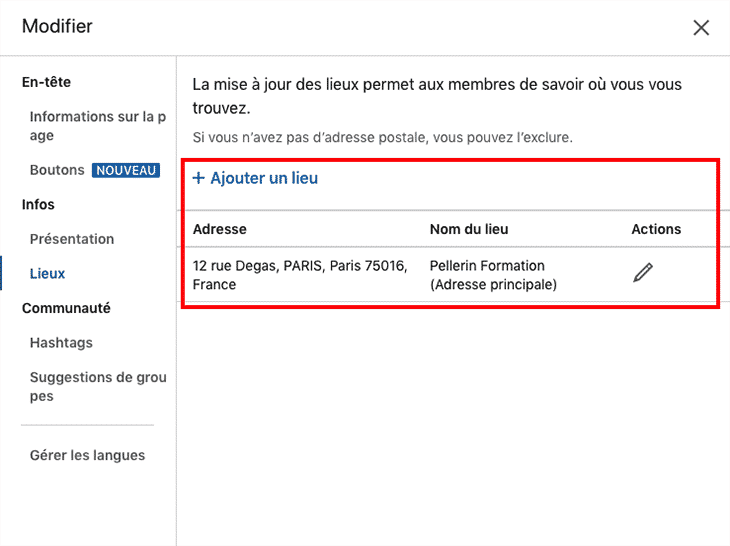730x546 pixels.
Task: Open the Hashtags section
Action: tap(61, 343)
